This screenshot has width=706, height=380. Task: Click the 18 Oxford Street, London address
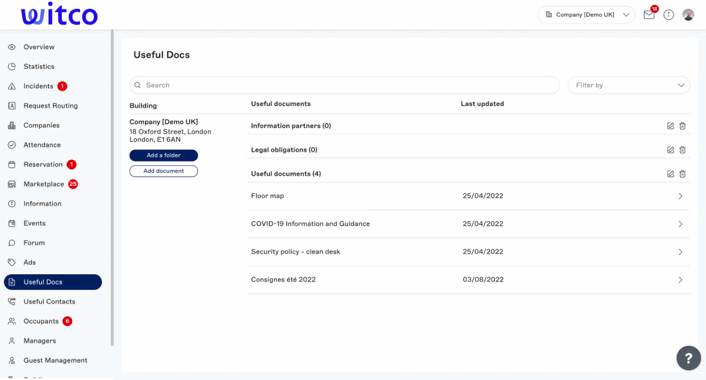coord(170,131)
